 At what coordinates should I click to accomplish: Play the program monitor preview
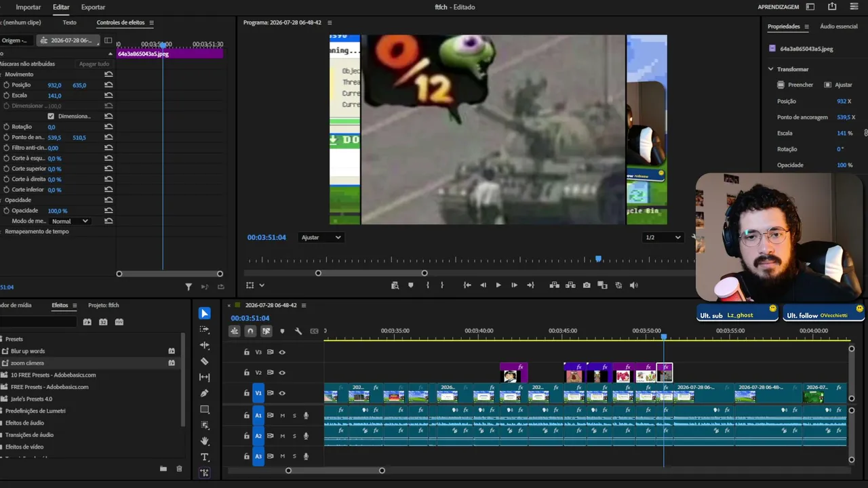click(498, 285)
